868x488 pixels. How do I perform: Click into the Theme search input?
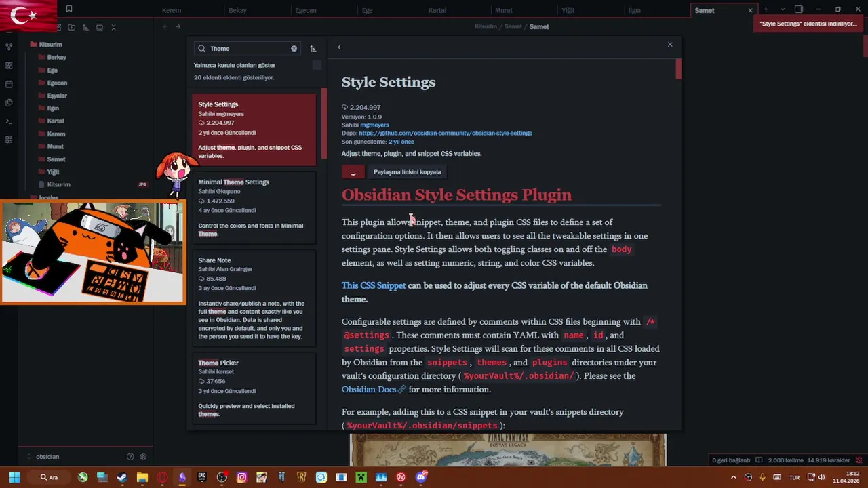click(248, 49)
